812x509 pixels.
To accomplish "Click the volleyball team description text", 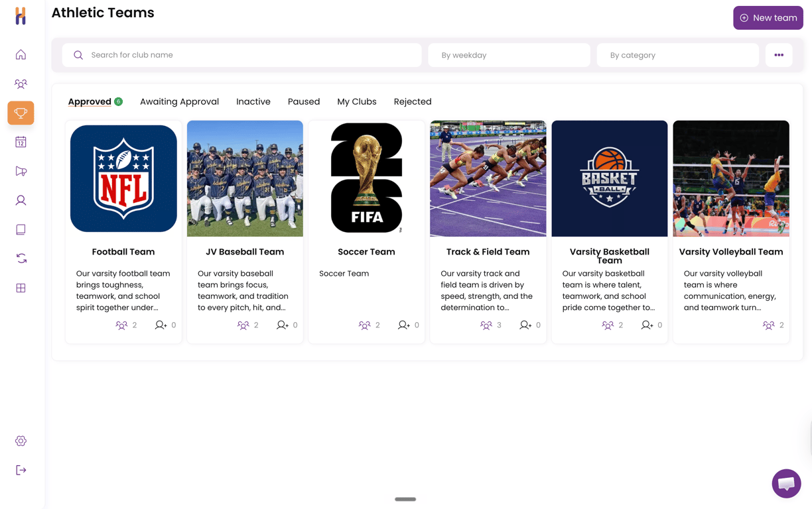I will pos(731,290).
